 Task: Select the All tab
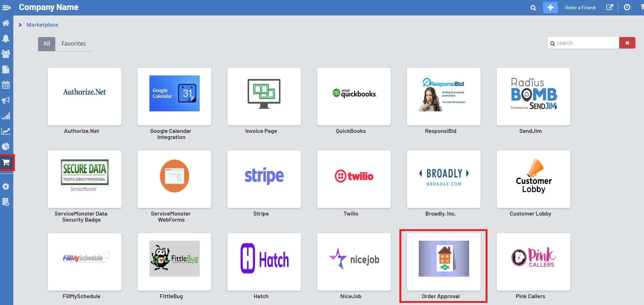(x=47, y=43)
